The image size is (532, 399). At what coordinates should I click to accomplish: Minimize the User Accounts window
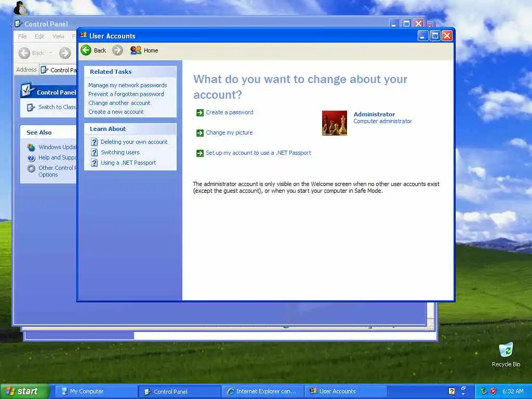[422, 36]
